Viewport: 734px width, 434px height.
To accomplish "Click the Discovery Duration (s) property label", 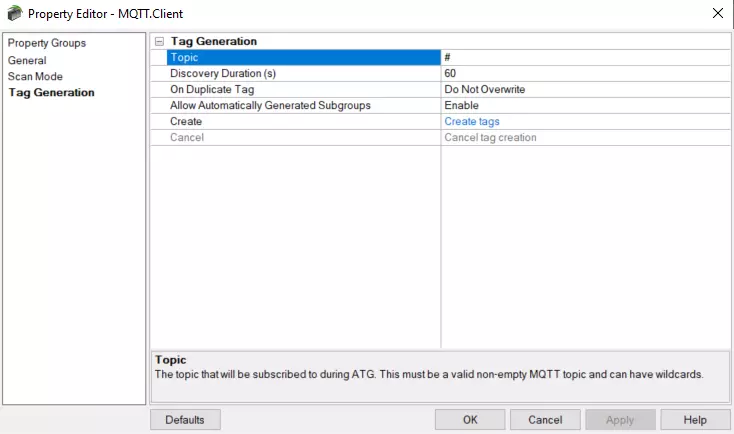I will click(x=223, y=74).
